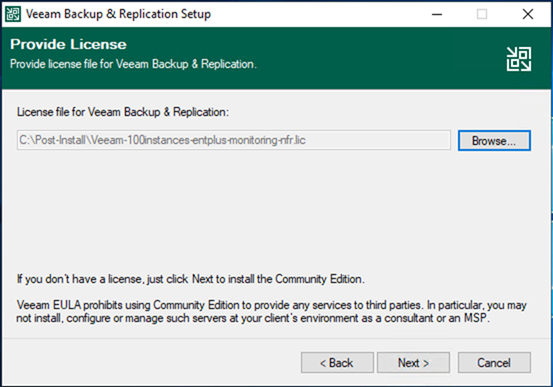Proceed with the Next > button
The image size is (553, 387).
[x=413, y=363]
